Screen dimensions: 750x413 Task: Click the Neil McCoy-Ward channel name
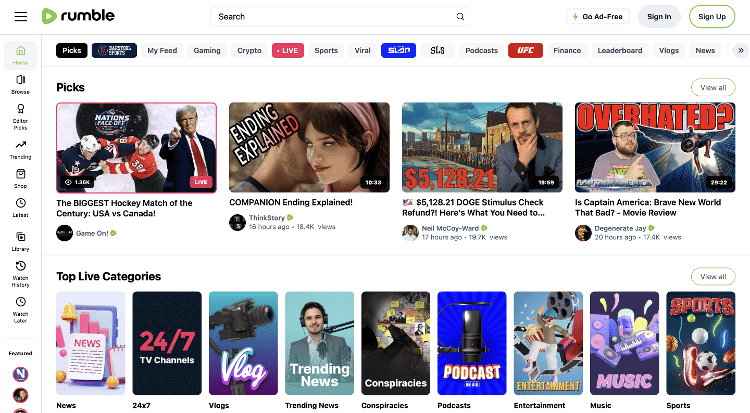[x=450, y=228]
